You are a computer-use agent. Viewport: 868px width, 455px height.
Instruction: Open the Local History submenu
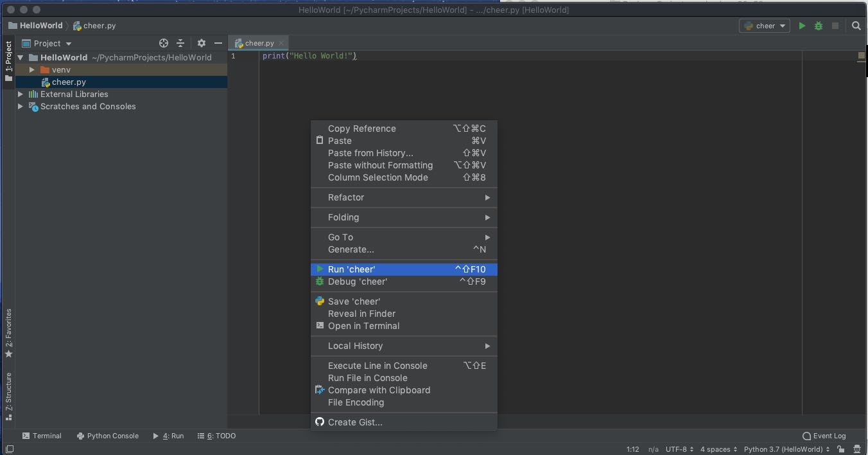(x=404, y=346)
